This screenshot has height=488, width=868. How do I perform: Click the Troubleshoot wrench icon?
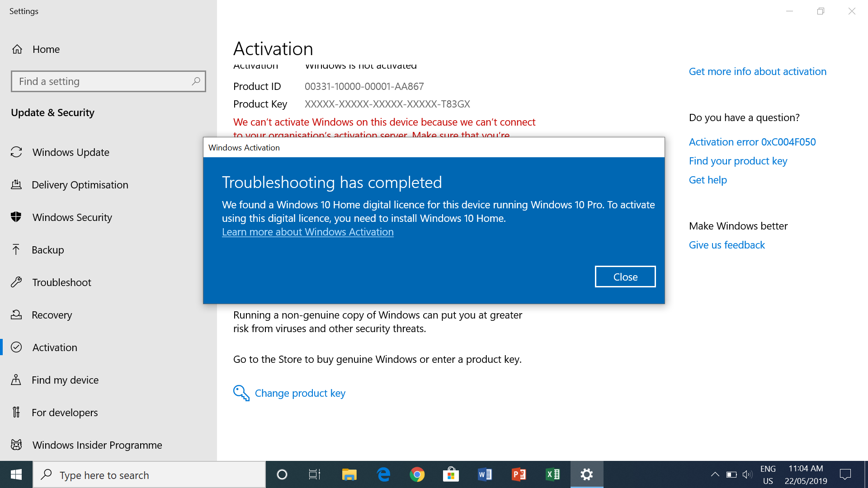(x=16, y=282)
